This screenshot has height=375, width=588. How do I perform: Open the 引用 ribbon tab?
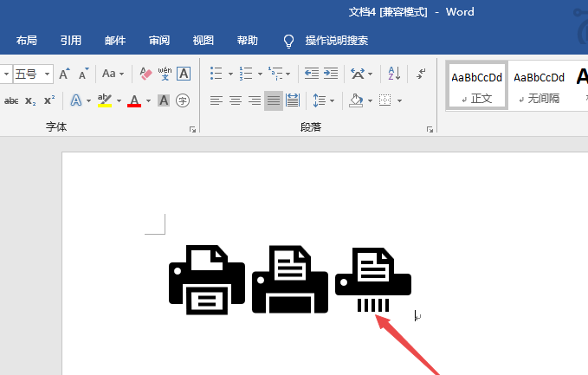tap(71, 40)
